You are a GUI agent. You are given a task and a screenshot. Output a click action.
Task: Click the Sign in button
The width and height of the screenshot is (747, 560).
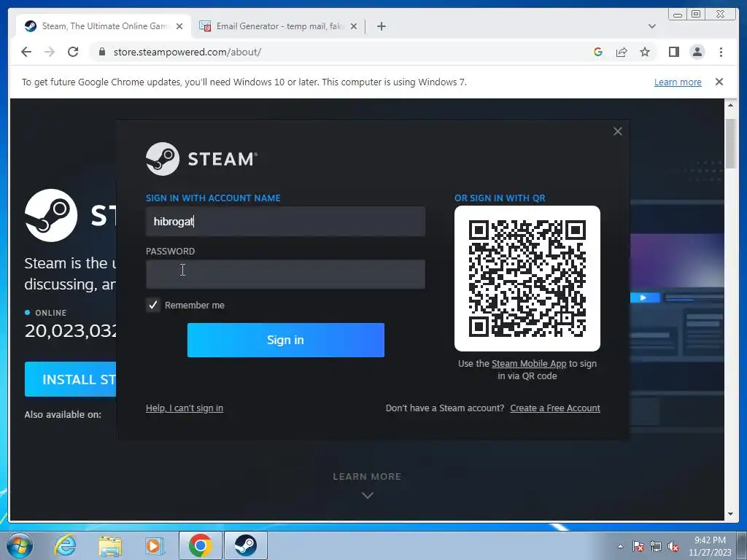point(285,340)
